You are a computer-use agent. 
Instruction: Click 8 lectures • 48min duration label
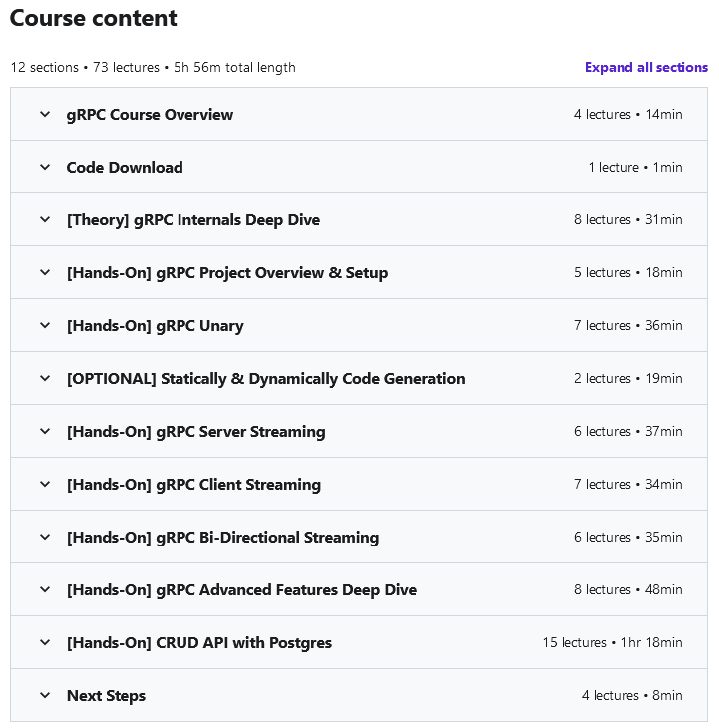coord(628,590)
